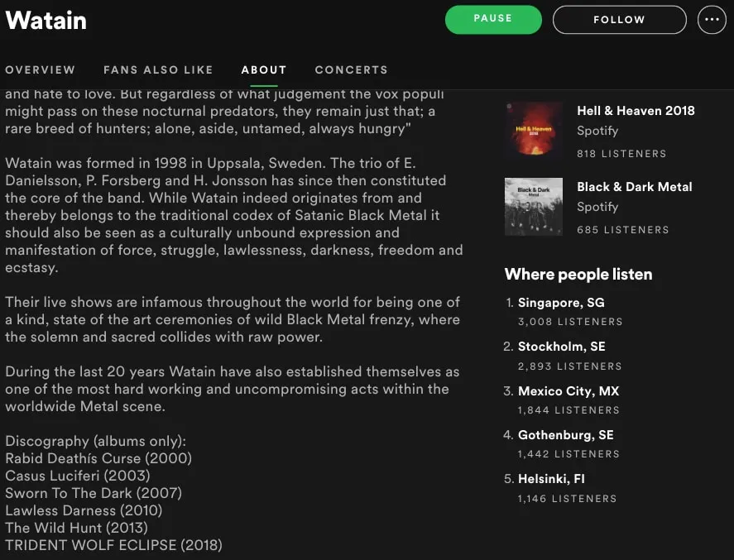Click Spotify owner of Hell & Heaven 2018
This screenshot has height=560, width=734.
pos(597,131)
